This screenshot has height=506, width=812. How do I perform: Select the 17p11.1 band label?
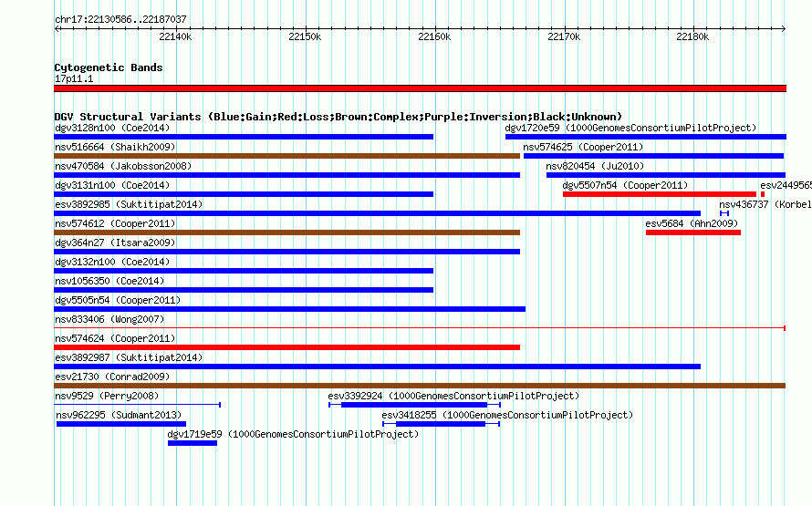click(x=74, y=78)
